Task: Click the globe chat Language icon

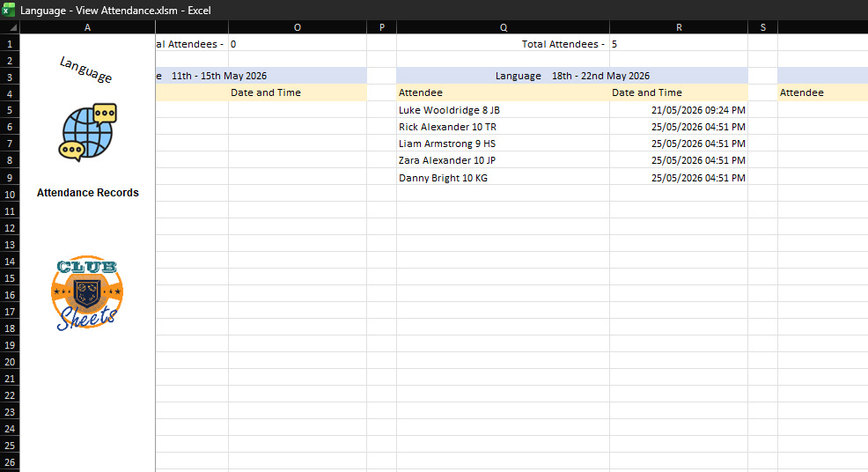Action: click(87, 132)
